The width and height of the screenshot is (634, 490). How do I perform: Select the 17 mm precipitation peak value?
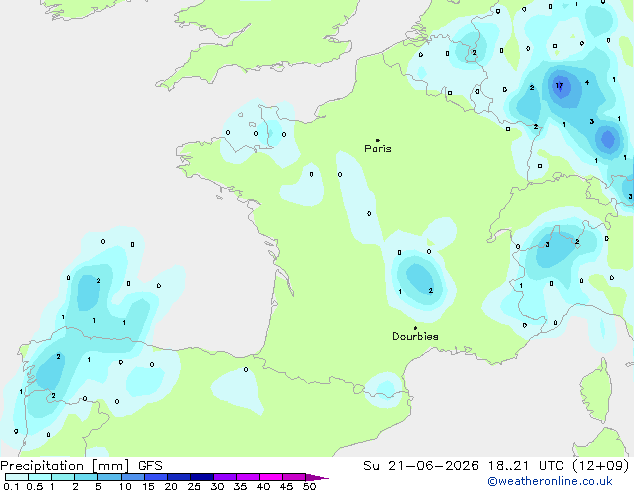(x=559, y=85)
